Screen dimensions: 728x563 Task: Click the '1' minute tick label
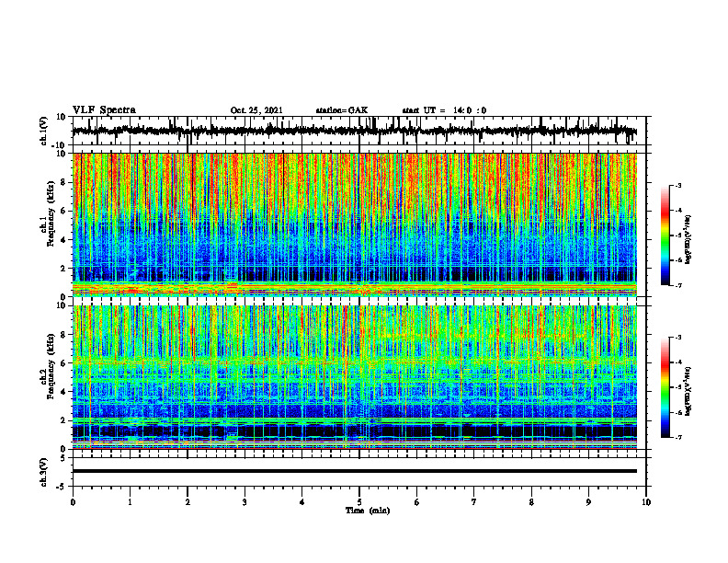tap(131, 502)
